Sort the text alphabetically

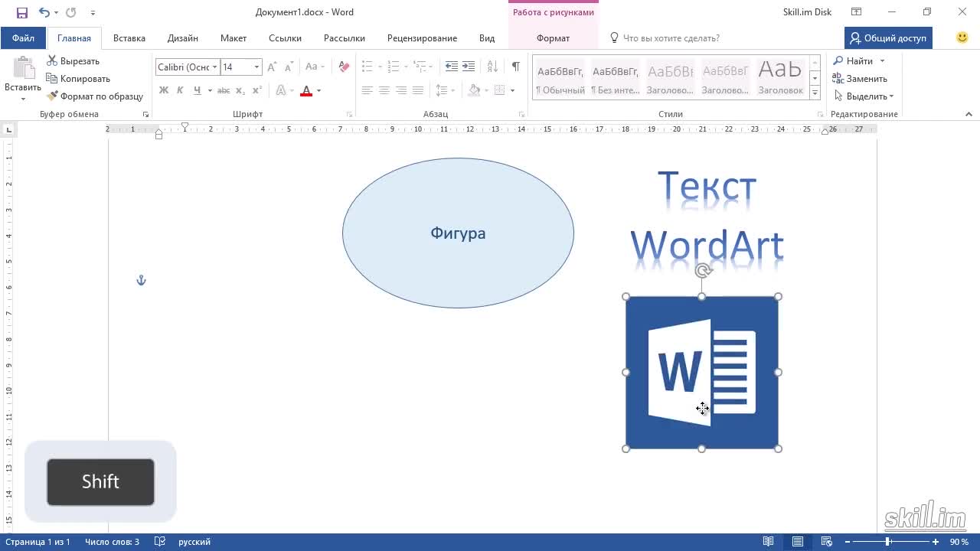pos(492,67)
